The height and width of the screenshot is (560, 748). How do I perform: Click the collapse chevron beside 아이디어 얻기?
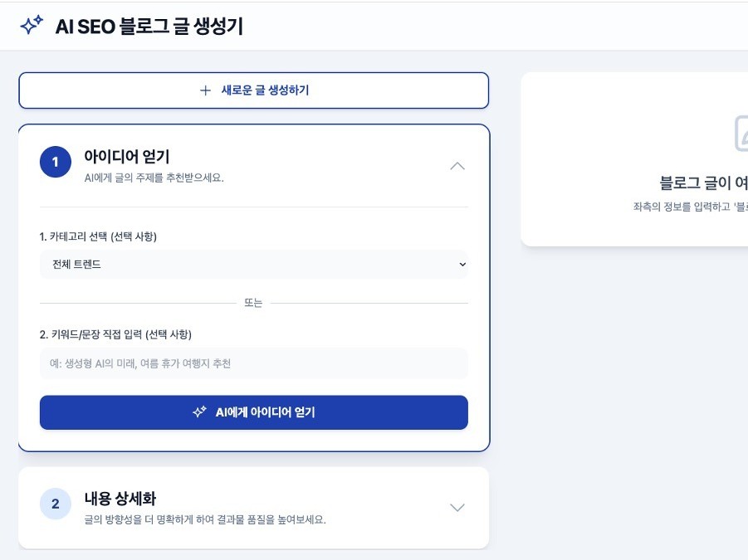coord(457,166)
